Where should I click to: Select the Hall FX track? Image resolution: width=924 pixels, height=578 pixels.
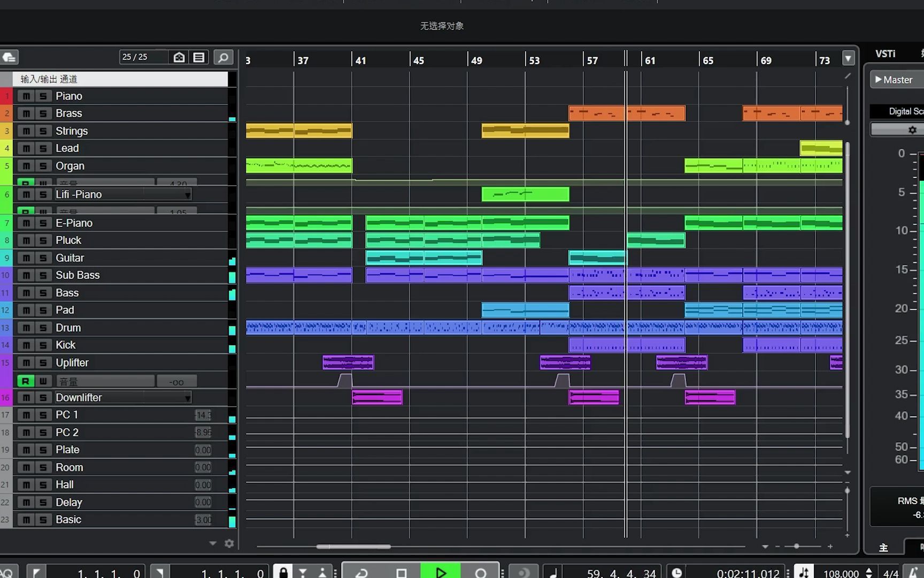point(65,484)
